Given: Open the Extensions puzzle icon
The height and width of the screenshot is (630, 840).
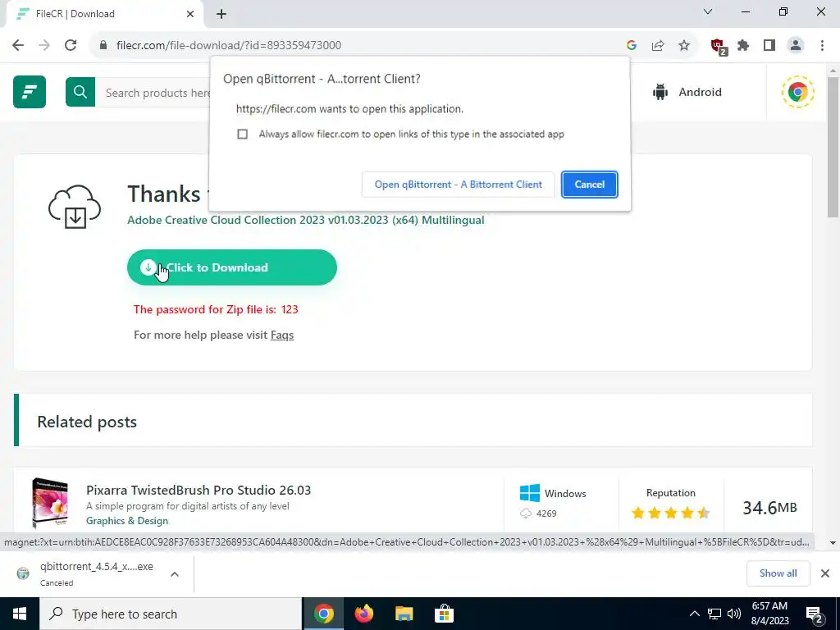Looking at the screenshot, I should pos(743,45).
